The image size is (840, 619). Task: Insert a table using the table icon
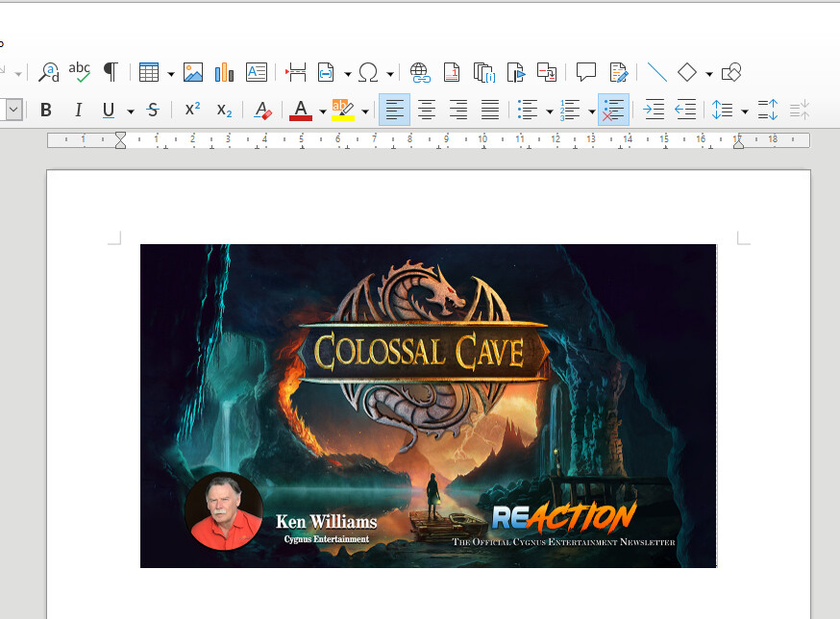coord(150,72)
